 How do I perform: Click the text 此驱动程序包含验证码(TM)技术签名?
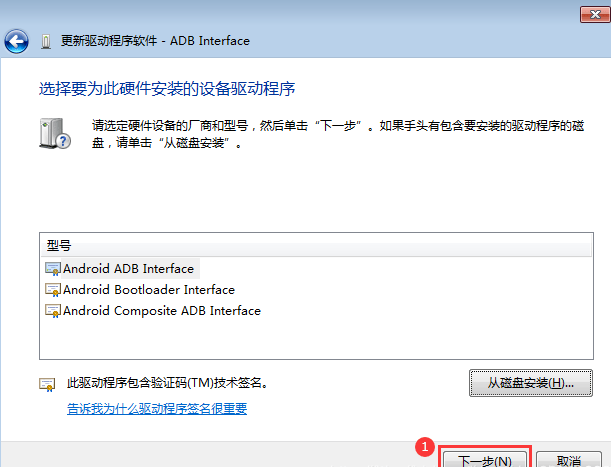[168, 383]
